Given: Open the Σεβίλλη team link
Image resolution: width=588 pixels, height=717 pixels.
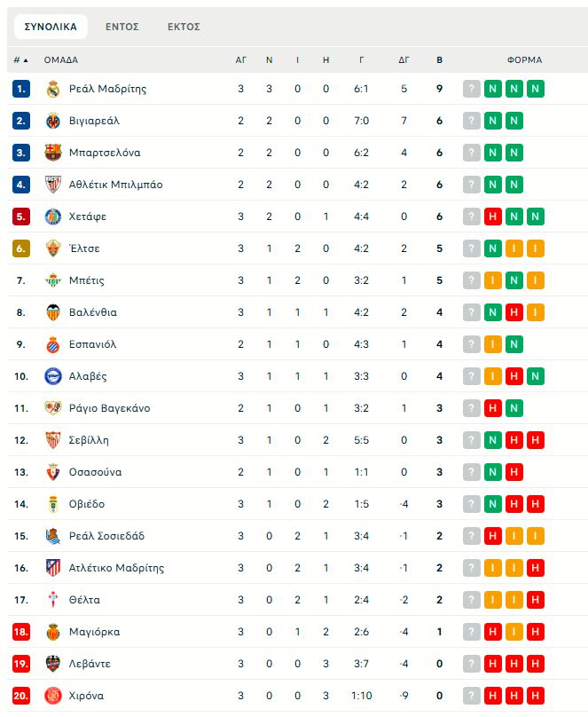Looking at the screenshot, I should [89, 440].
